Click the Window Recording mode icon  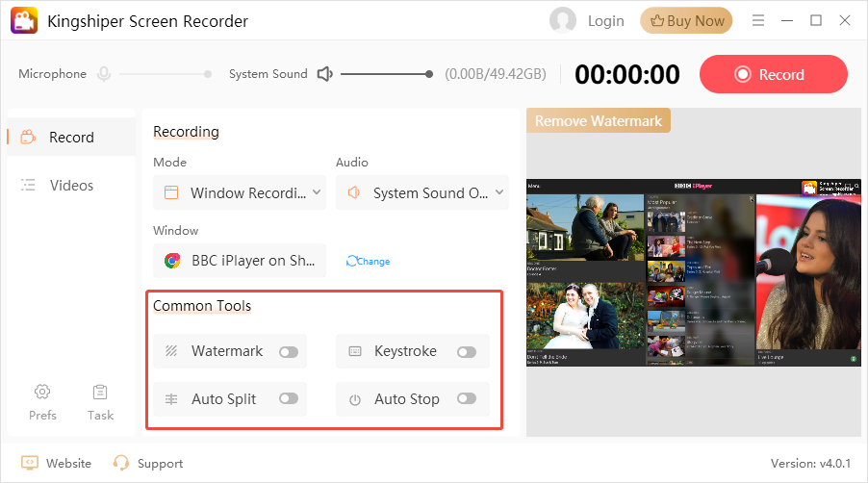coord(171,192)
